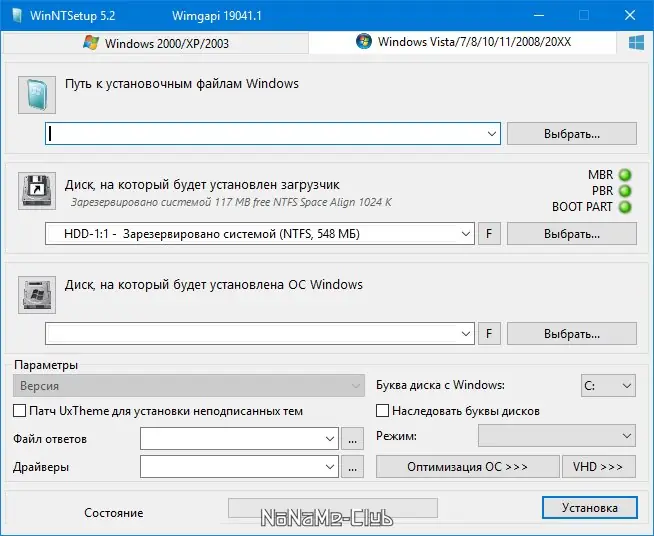Open the 'VHD >>>' options
The image size is (654, 536).
(x=599, y=466)
